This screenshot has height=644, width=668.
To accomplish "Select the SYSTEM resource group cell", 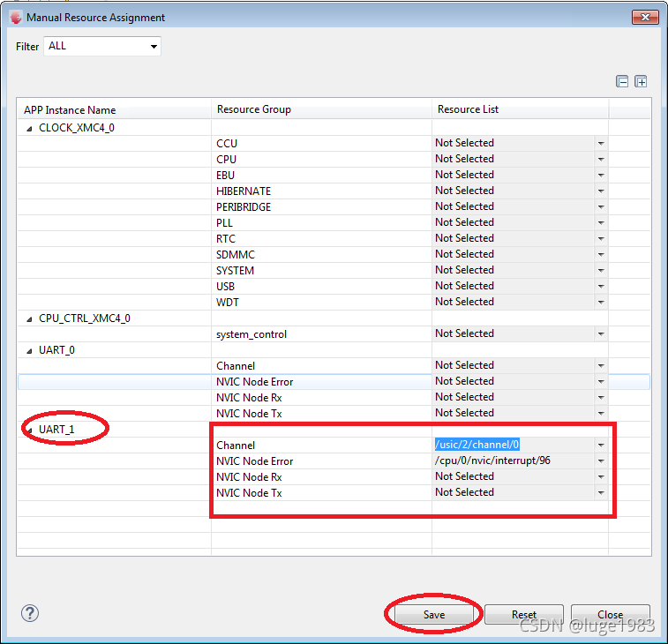I will (321, 271).
